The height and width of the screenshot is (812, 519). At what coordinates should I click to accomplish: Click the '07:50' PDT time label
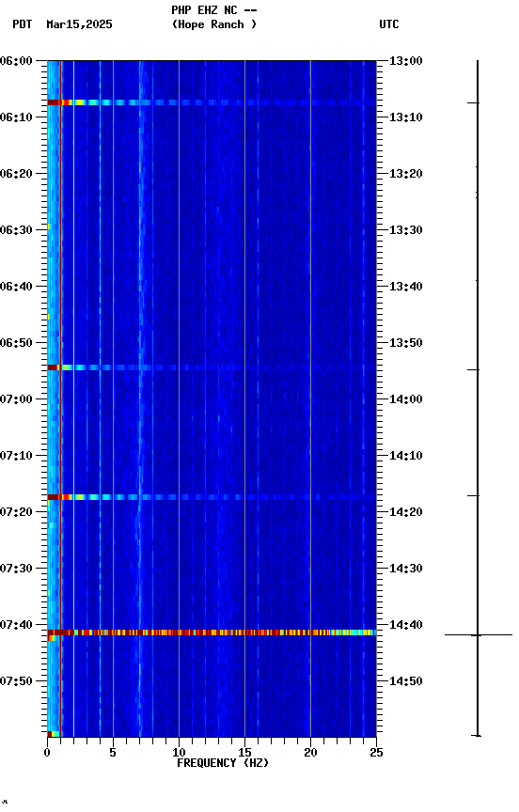click(x=16, y=682)
